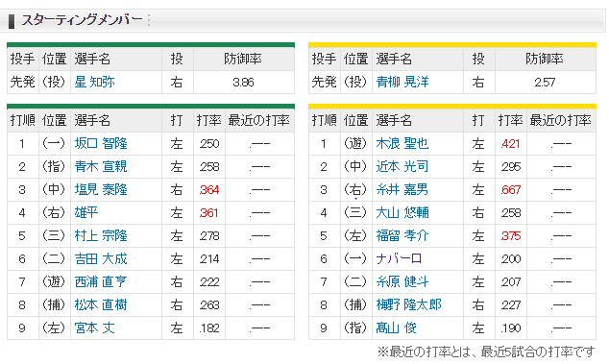This screenshot has height=364, width=609.
Task: Open pitcher 青柳 晃洋 player link
Action: point(402,82)
